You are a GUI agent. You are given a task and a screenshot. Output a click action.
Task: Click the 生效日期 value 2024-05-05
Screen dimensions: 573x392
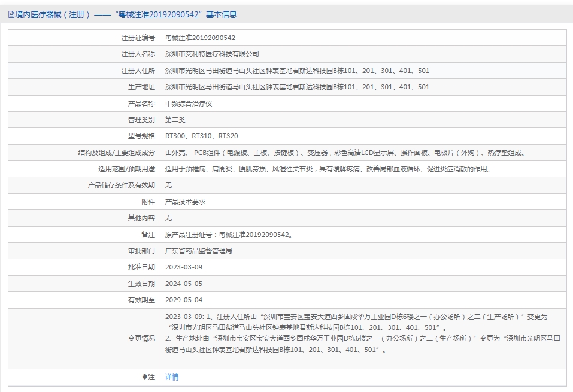(184, 284)
